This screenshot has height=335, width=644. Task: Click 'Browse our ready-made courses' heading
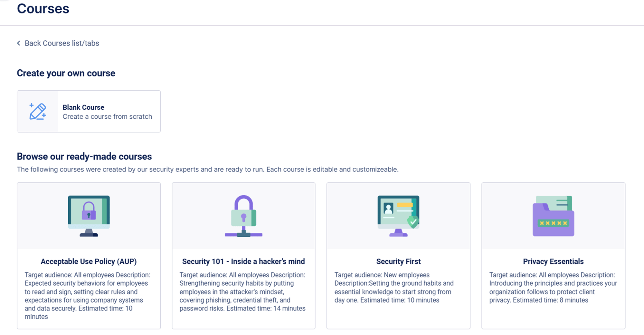(x=84, y=156)
